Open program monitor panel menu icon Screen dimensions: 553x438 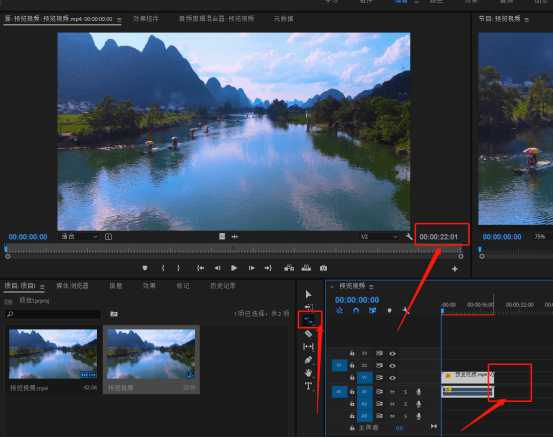pos(527,20)
